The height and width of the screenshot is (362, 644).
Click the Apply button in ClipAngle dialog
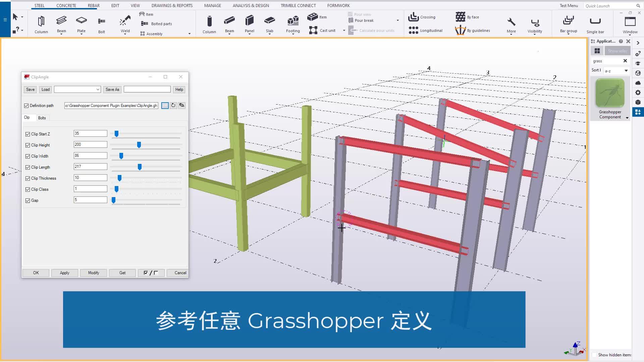click(x=64, y=273)
